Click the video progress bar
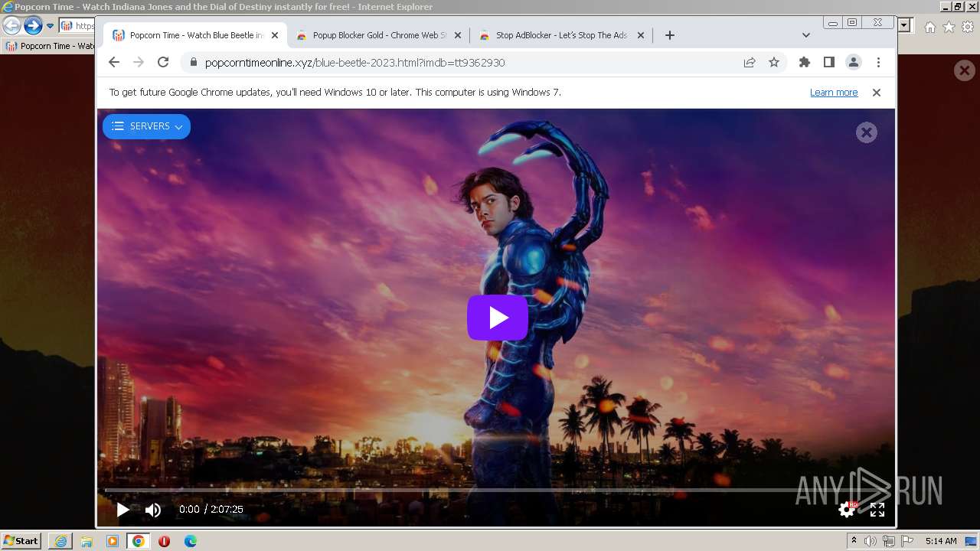The width and height of the screenshot is (980, 551). point(495,490)
